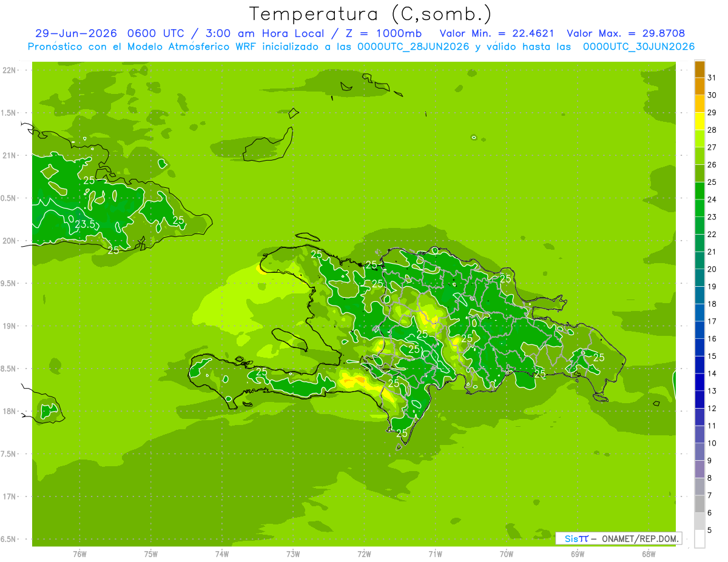
Task: Click the 76W longitude axis label
Action: 79,554
